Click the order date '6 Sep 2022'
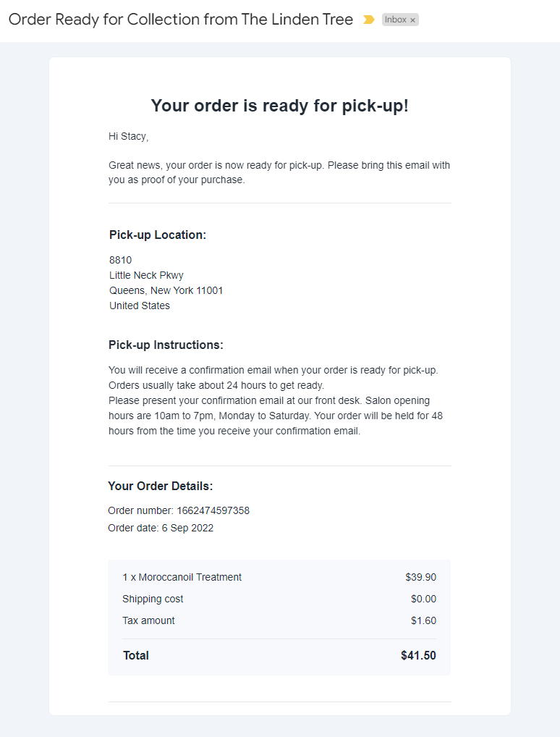560x737 pixels. [x=187, y=528]
